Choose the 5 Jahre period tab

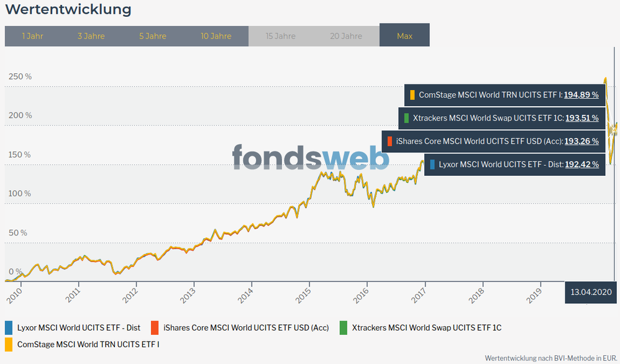(153, 36)
